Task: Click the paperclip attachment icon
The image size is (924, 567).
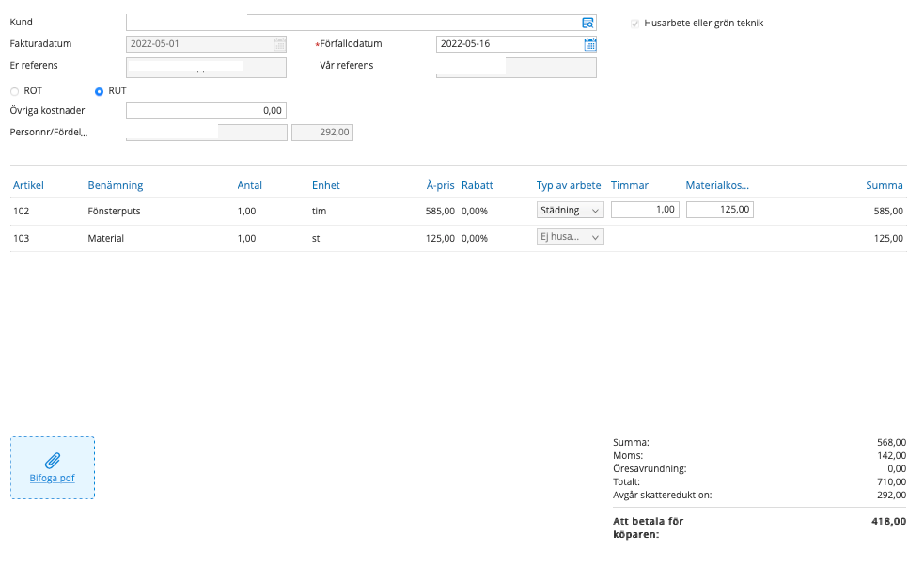Action: (x=53, y=461)
